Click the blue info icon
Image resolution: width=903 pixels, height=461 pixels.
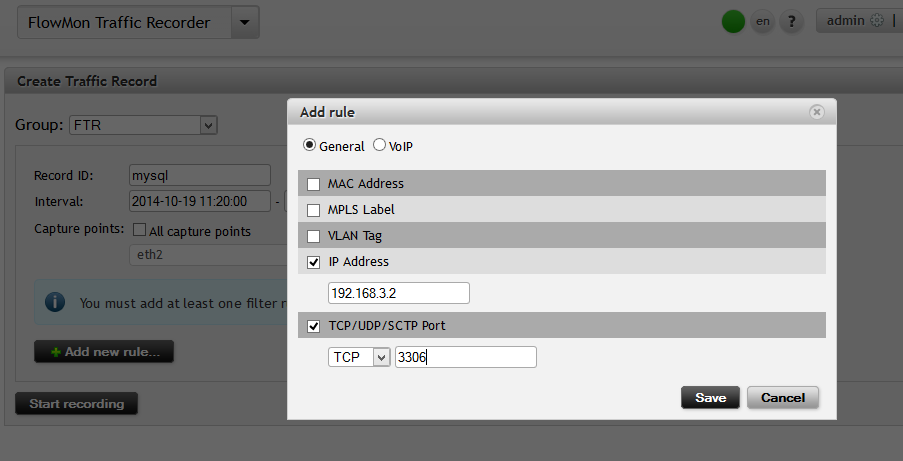click(55, 302)
